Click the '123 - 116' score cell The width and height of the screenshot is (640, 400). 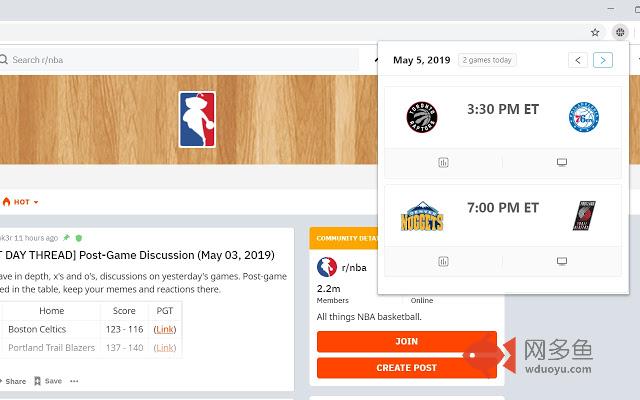pyautogui.click(x=124, y=329)
